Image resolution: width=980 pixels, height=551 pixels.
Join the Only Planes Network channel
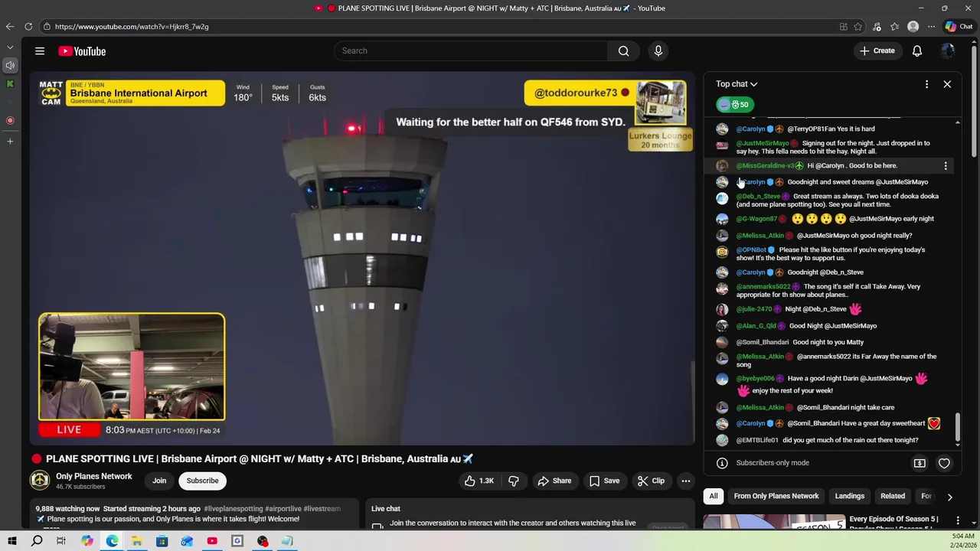159,481
